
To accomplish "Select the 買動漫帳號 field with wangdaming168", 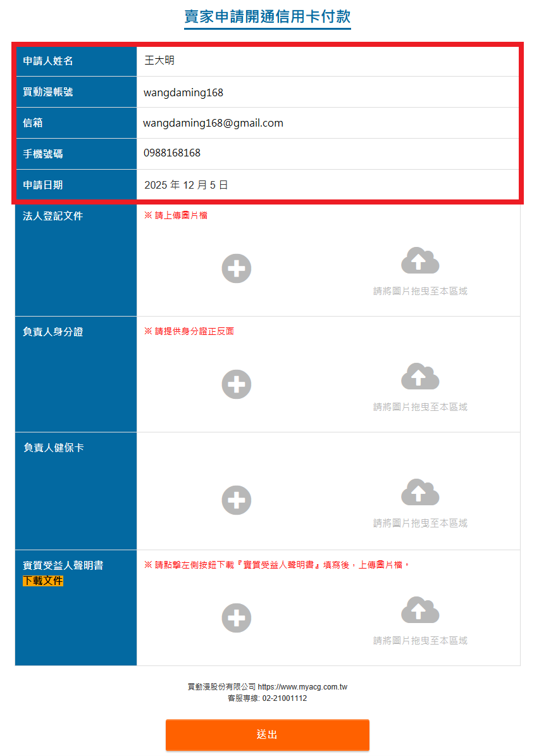I will click(183, 92).
